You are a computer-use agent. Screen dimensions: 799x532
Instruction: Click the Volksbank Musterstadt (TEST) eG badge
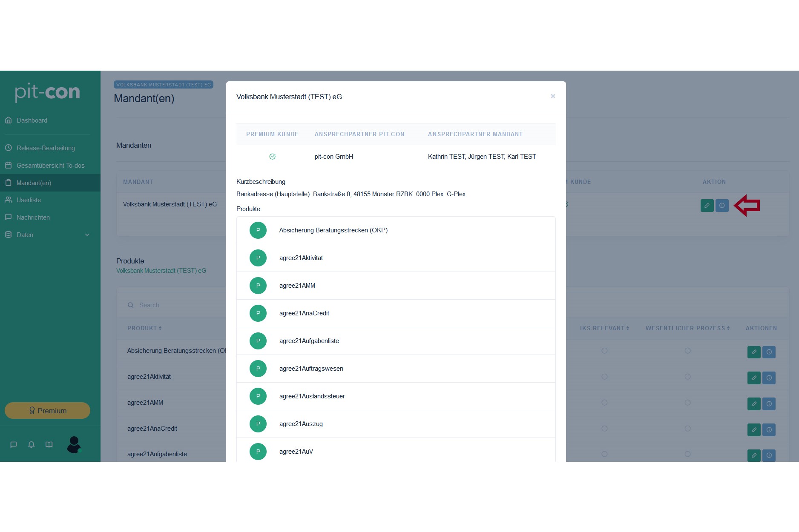pos(164,85)
